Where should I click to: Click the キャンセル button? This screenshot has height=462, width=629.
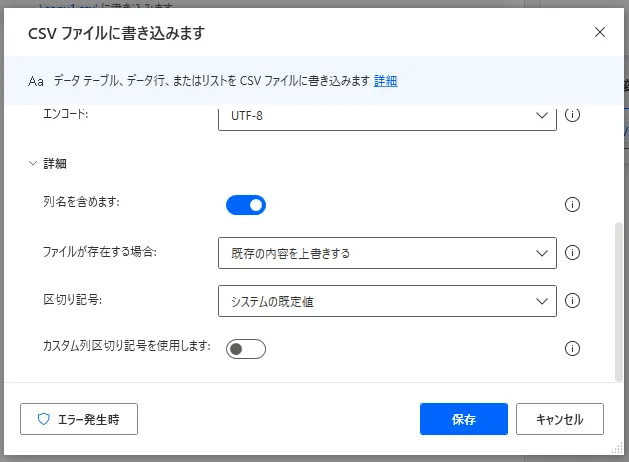[560, 420]
